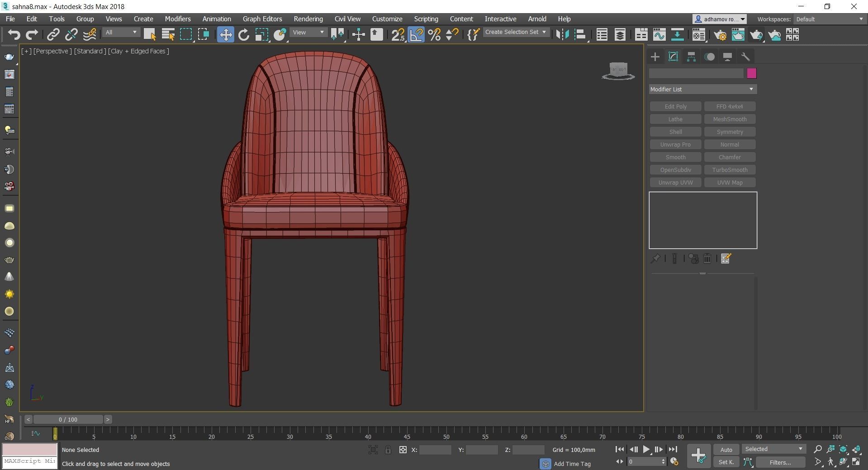
Task: Click the Unwrap UVW modifier button
Action: [675, 182]
